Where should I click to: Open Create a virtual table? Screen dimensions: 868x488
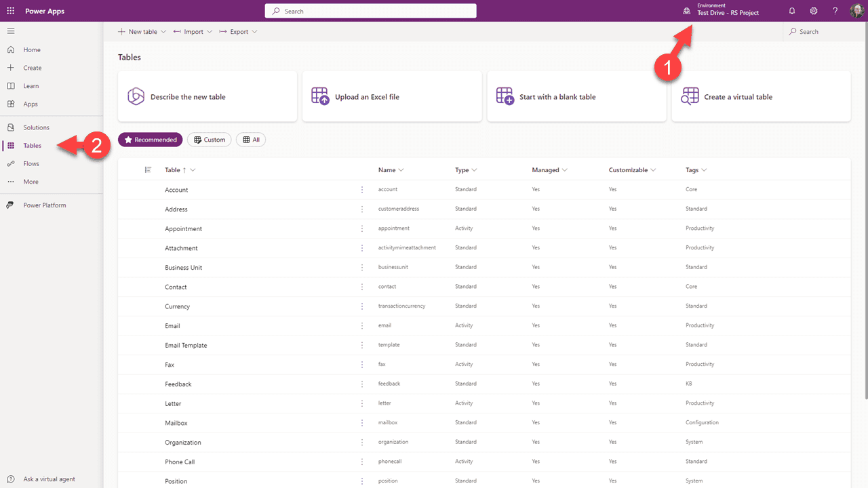tap(761, 96)
